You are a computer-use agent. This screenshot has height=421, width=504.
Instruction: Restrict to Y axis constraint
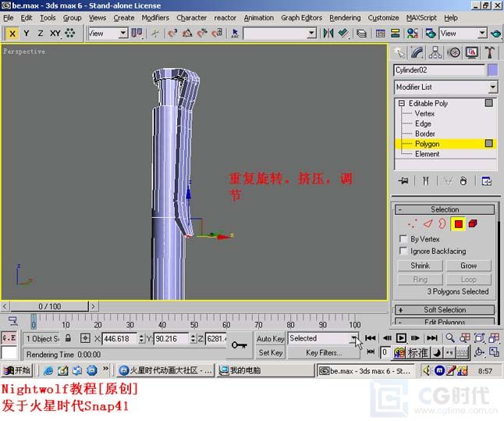[x=27, y=34]
